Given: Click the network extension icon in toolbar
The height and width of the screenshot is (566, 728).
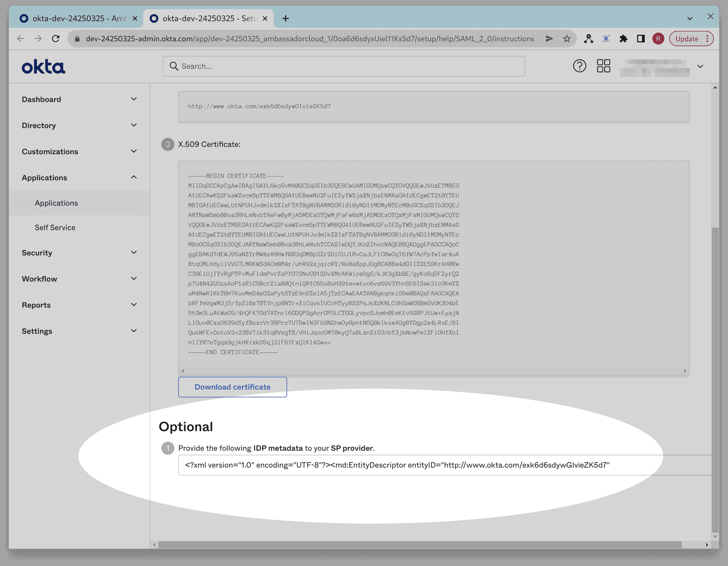Looking at the screenshot, I should tap(589, 39).
